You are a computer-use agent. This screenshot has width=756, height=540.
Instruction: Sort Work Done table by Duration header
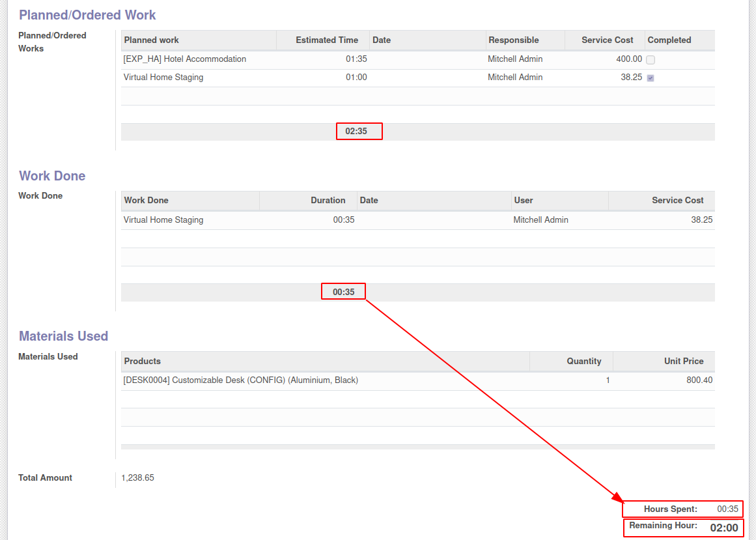[x=328, y=200]
